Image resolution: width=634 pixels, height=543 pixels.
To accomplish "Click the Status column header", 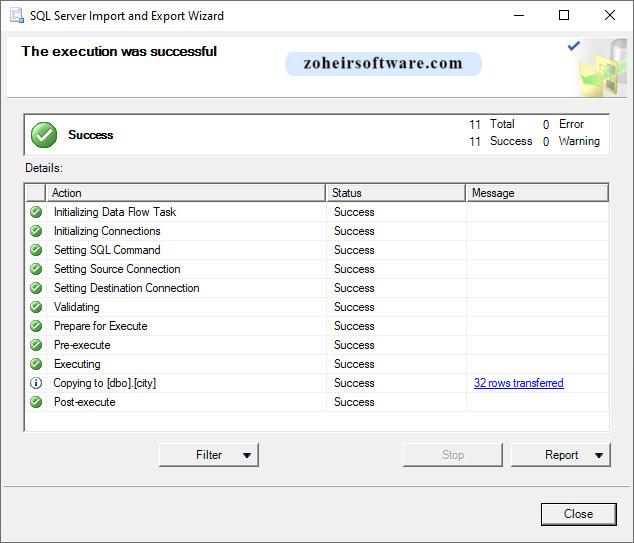I will [x=395, y=193].
